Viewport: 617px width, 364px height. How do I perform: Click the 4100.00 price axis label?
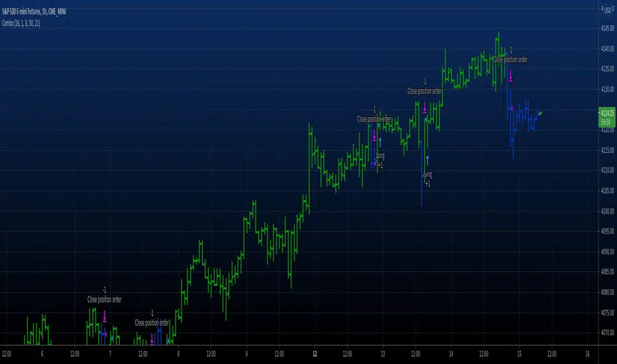(x=607, y=211)
